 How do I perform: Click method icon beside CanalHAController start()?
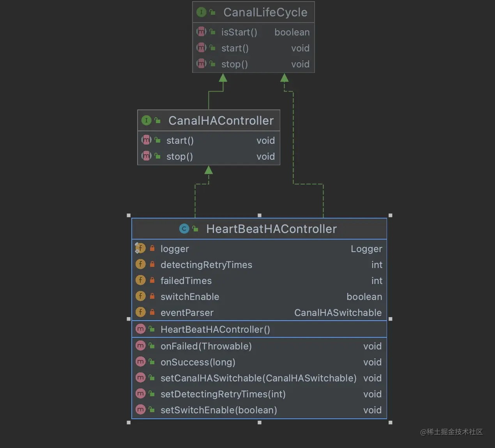pyautogui.click(x=146, y=140)
